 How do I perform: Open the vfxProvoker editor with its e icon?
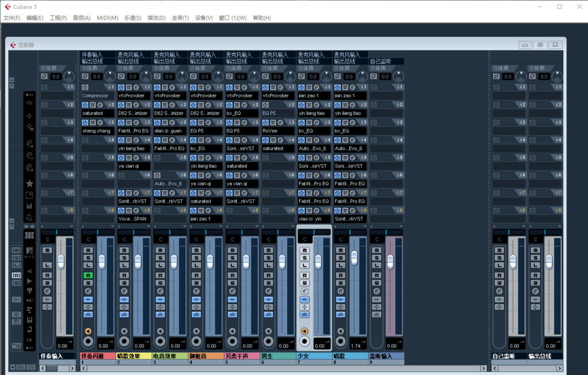(x=136, y=87)
